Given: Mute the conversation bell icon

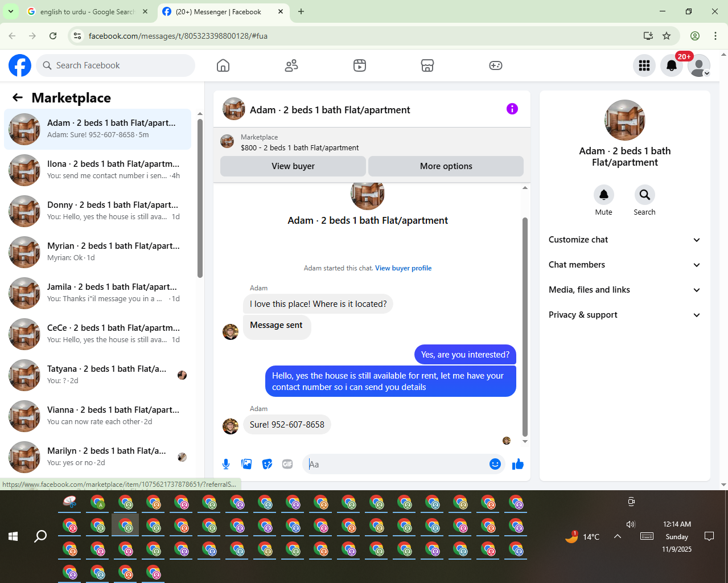Looking at the screenshot, I should (604, 195).
